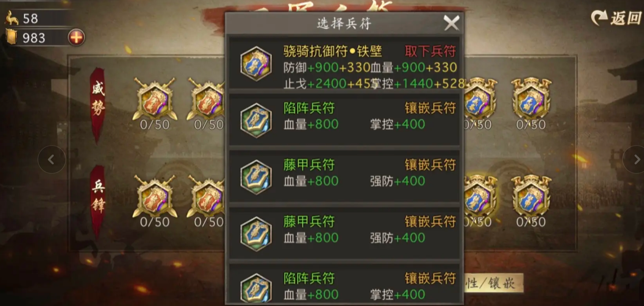Embed the first 陷阵兵符 via 镶嵌兵符

[430, 108]
